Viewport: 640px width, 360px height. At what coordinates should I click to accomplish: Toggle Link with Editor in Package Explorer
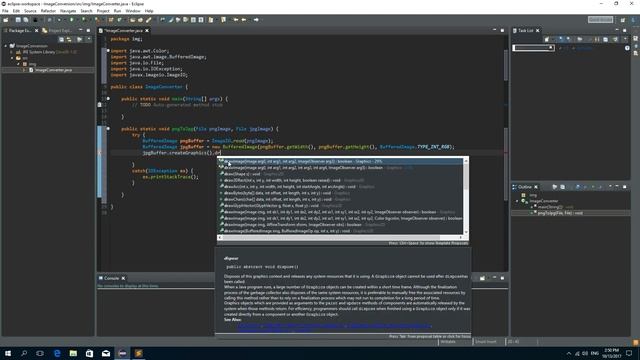(x=69, y=39)
